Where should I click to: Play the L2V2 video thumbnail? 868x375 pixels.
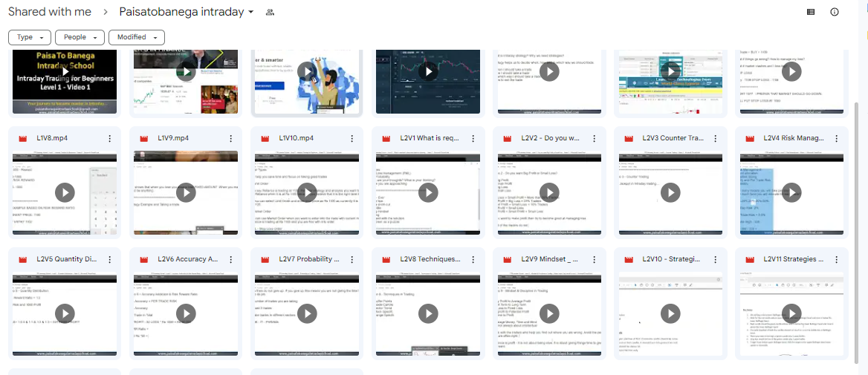[x=549, y=192]
